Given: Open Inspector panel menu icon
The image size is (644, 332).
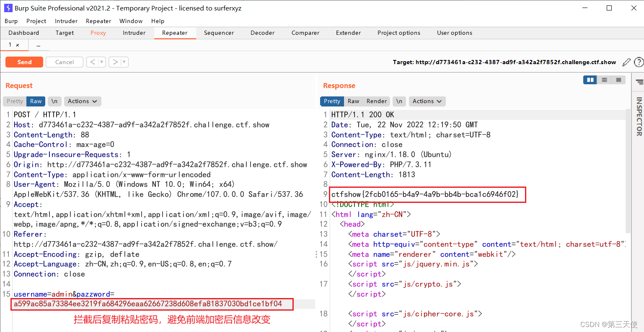Looking at the screenshot, I should pyautogui.click(x=639, y=82).
